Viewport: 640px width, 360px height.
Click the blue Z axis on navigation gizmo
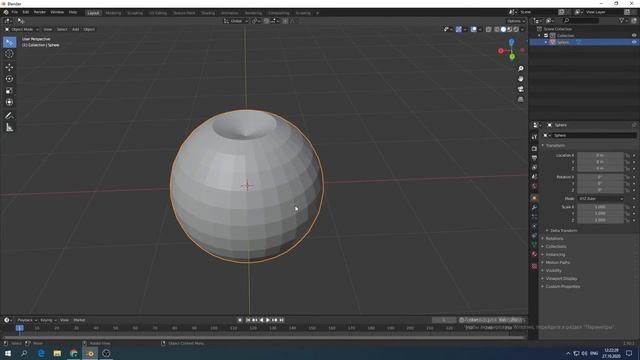point(511,42)
